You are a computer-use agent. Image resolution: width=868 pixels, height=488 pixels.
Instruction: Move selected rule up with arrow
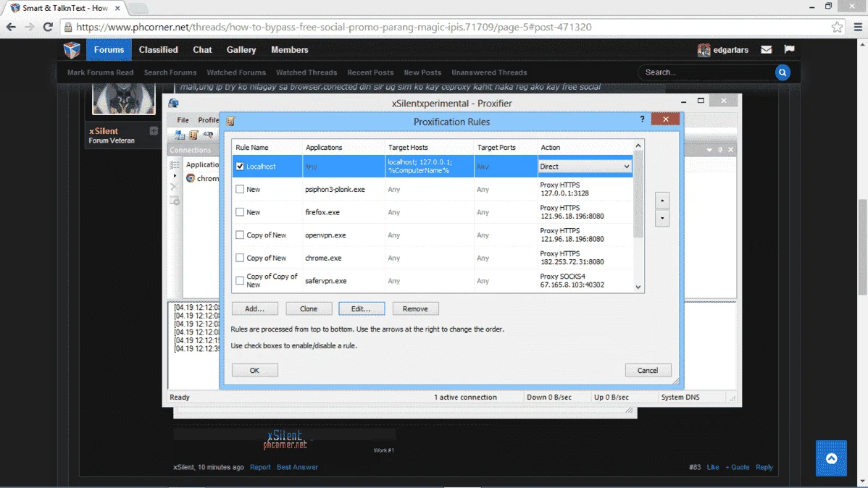(x=662, y=201)
